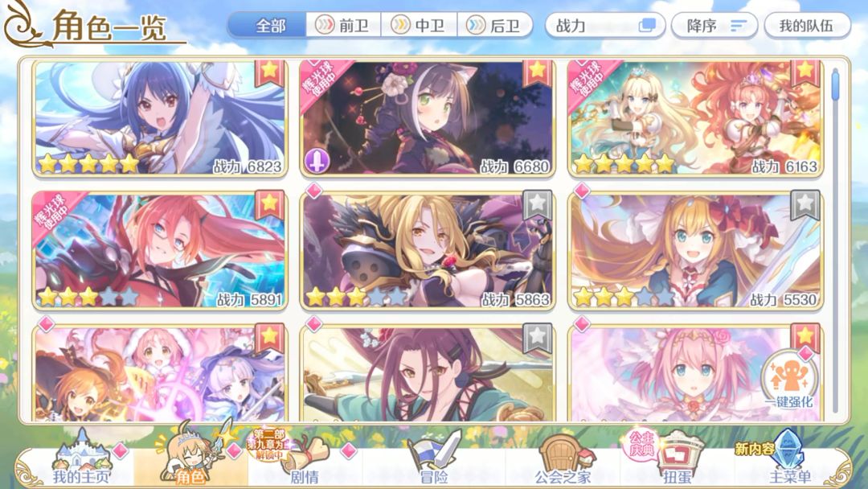Open 我的队伍 button
This screenshot has width=868, height=489.
(807, 26)
